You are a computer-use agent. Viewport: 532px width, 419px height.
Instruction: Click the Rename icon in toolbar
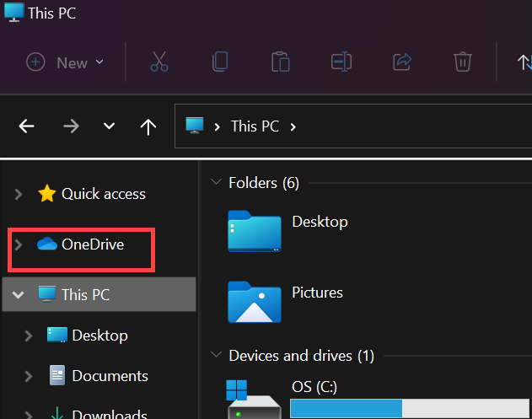(341, 62)
